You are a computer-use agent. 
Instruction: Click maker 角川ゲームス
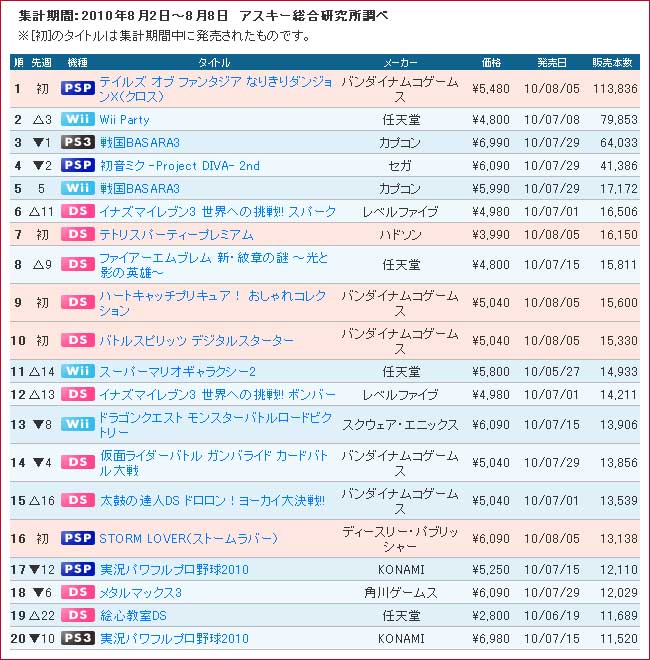(401, 593)
